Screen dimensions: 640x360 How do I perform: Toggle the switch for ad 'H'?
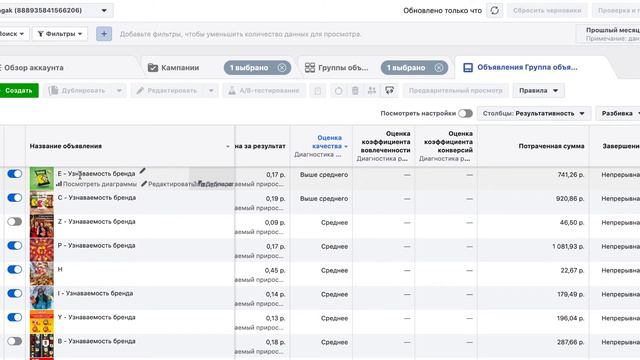coord(15,269)
